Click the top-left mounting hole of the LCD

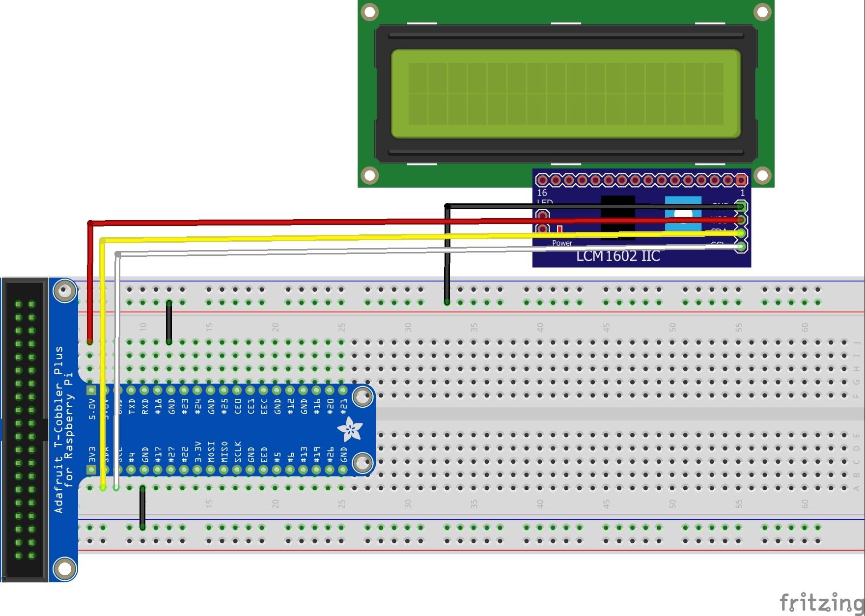369,12
